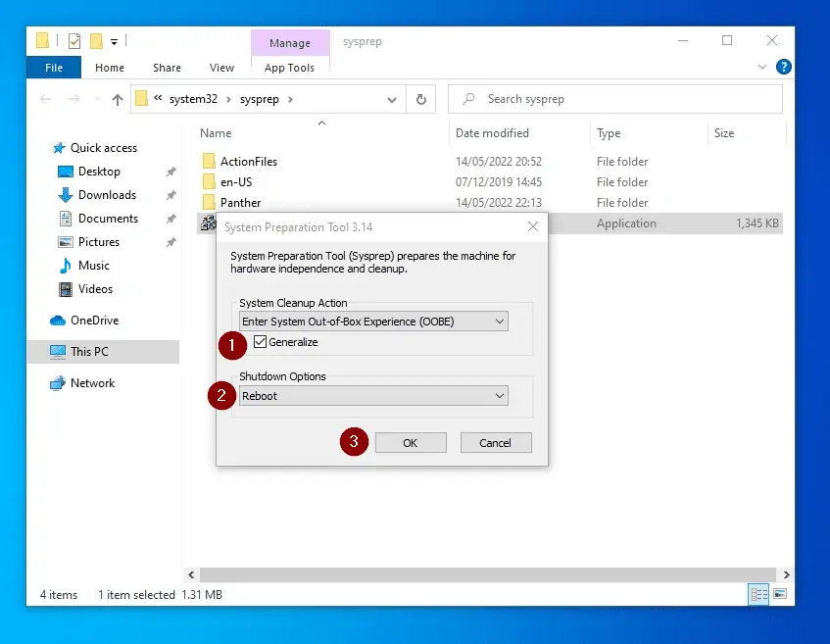Open the Shutdown Options Reboot dropdown

(373, 396)
